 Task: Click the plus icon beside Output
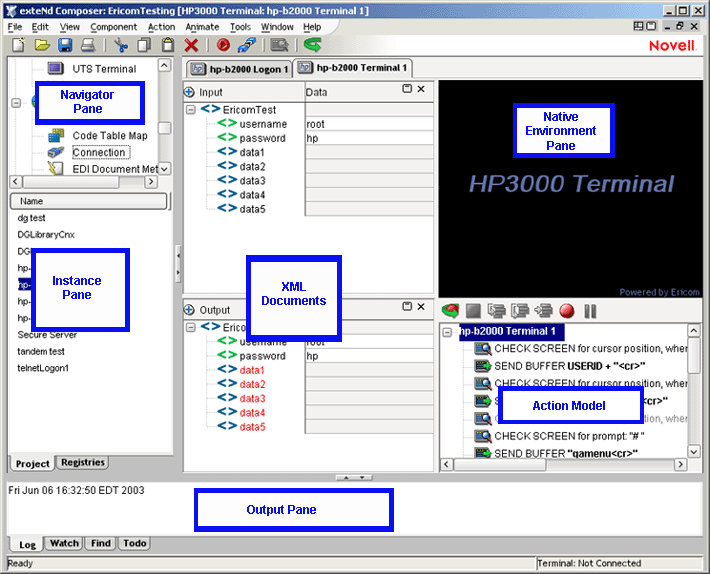[x=189, y=310]
